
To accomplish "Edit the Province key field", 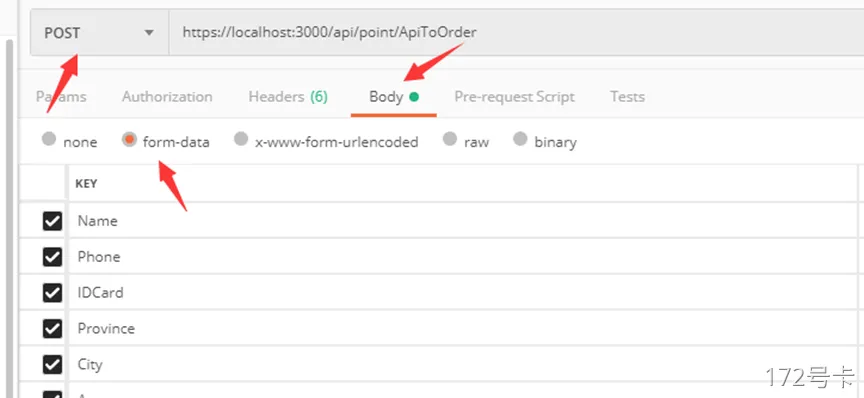I will [462, 329].
